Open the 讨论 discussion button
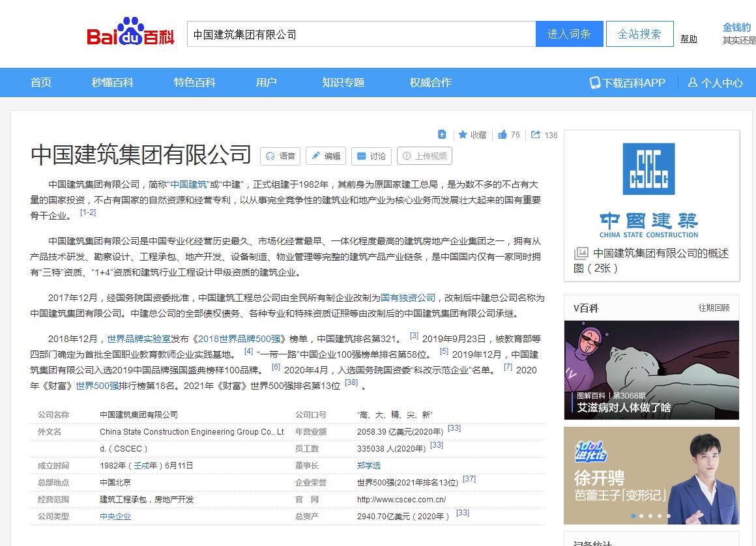The image size is (756, 546). (371, 156)
